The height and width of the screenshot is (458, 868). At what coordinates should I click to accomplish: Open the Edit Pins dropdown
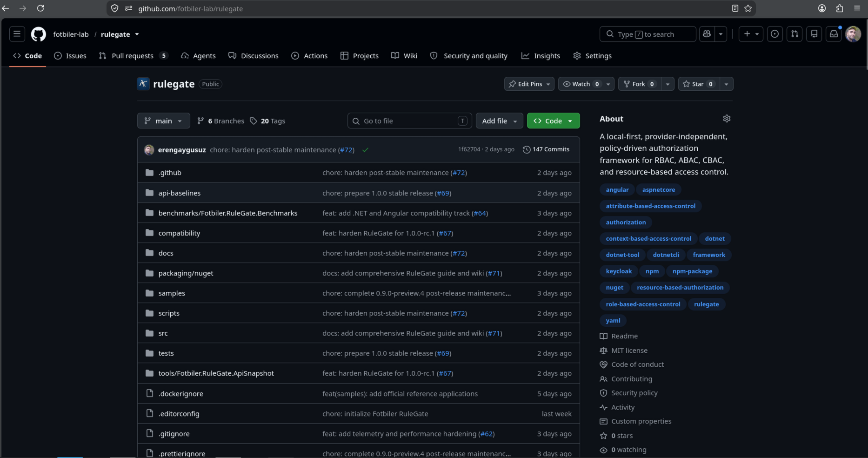coord(529,84)
